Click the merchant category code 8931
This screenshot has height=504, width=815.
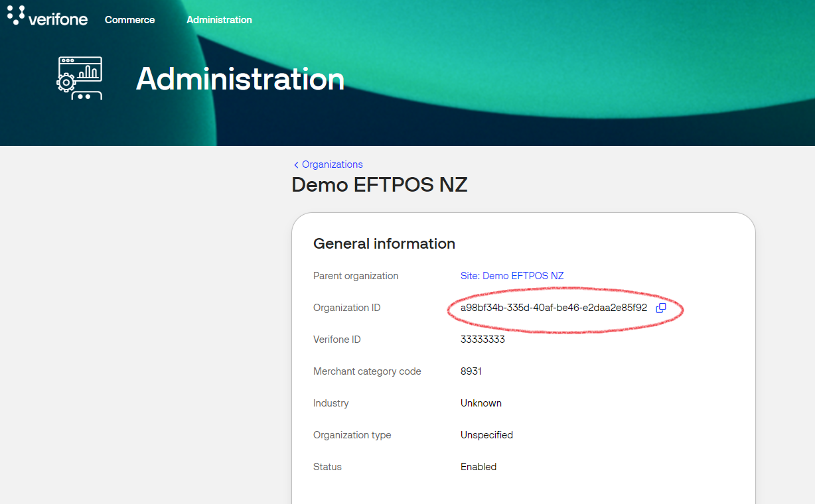coord(471,371)
